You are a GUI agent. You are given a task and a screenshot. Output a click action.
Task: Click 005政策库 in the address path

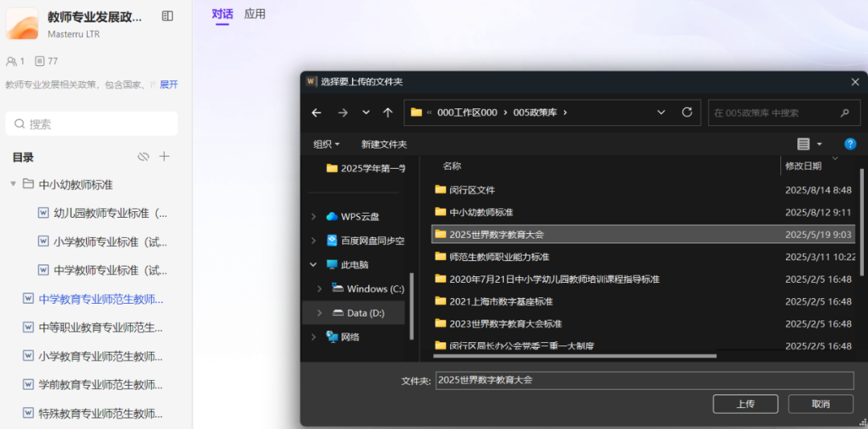point(534,112)
